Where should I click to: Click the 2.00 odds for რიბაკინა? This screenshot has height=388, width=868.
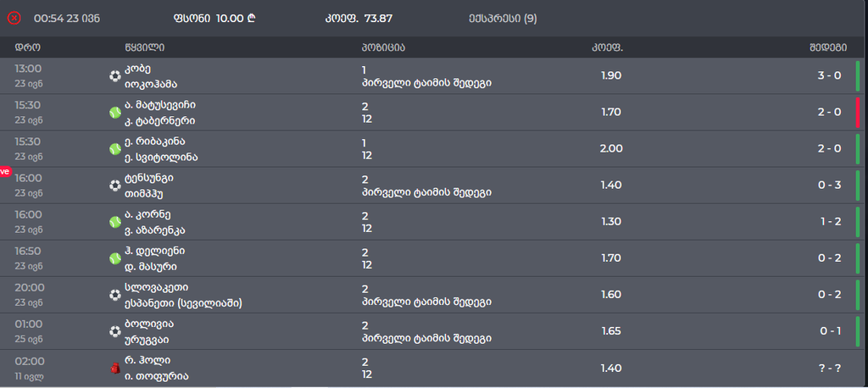[612, 148]
